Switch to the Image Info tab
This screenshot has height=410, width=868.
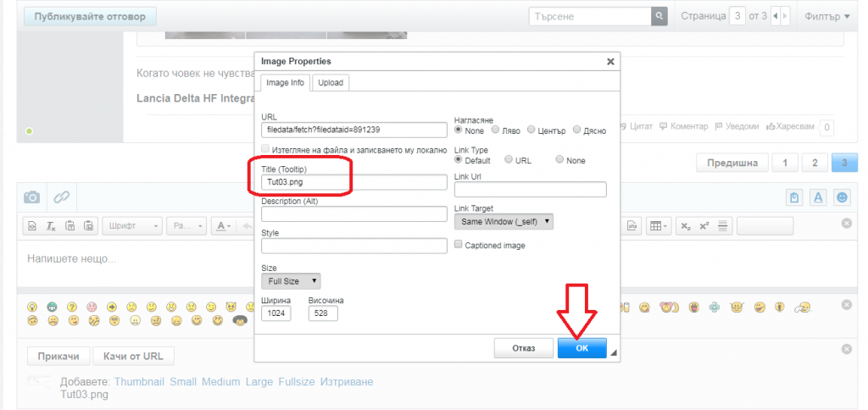point(285,82)
